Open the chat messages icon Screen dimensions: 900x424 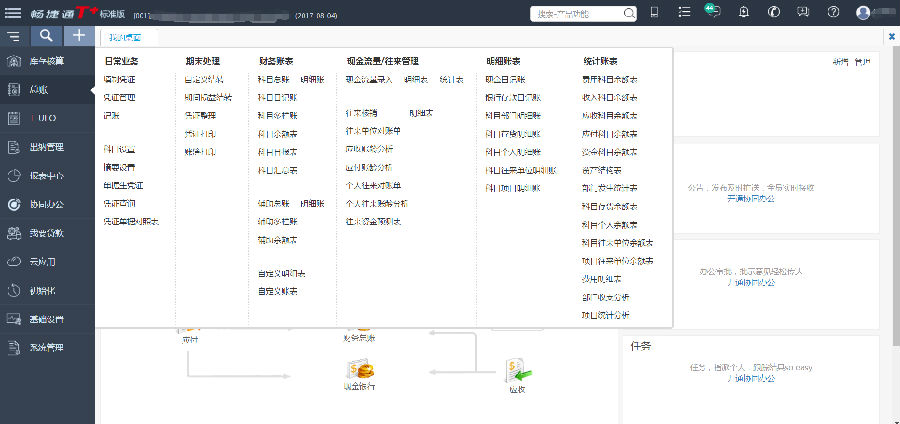[712, 12]
